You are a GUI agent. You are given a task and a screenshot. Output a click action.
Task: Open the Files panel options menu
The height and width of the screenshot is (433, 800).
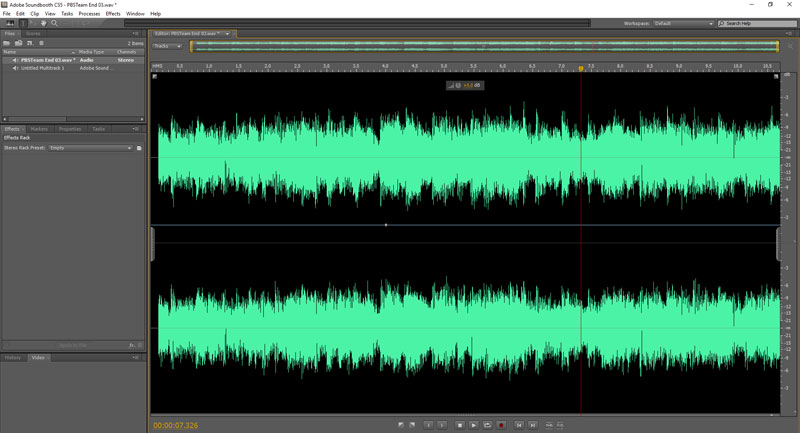[x=136, y=34]
